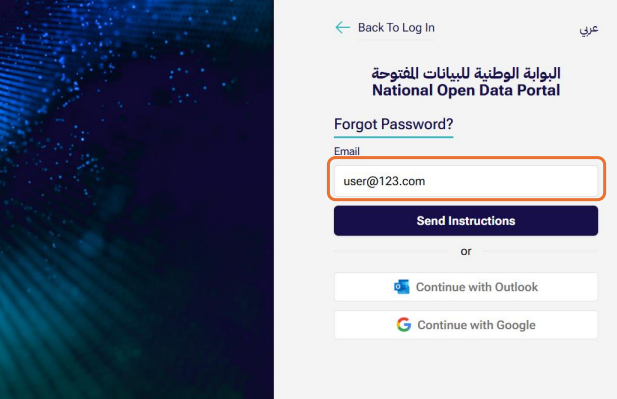Click the teal back arrow icon
617x399 pixels.
point(342,27)
